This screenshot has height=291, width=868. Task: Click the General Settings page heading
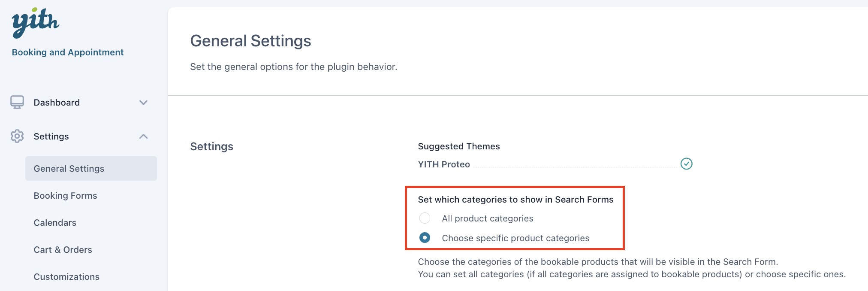pyautogui.click(x=250, y=41)
